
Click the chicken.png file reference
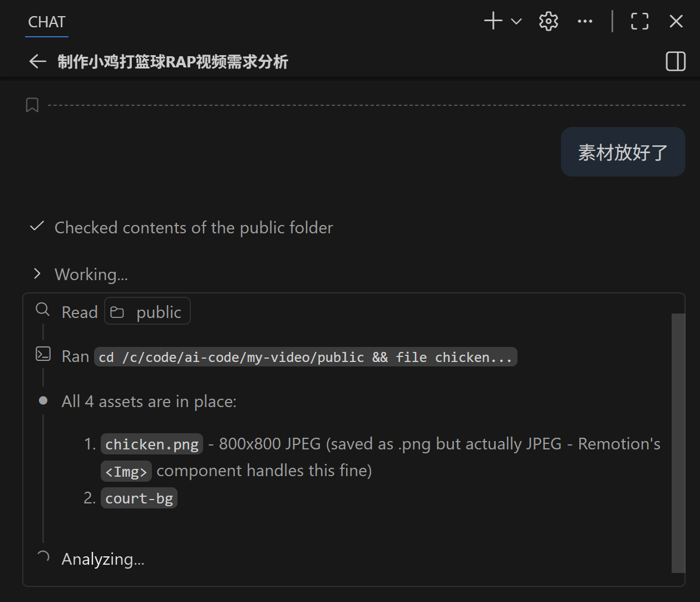[151, 444]
